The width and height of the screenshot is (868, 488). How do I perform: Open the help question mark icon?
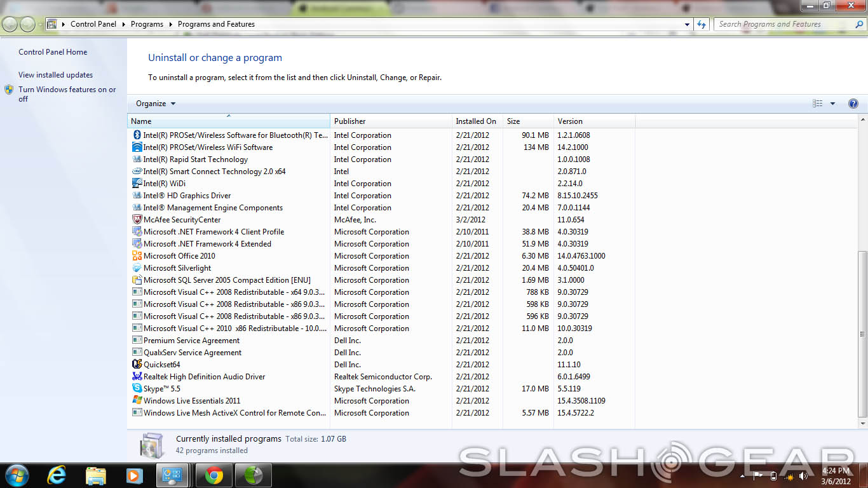point(853,104)
